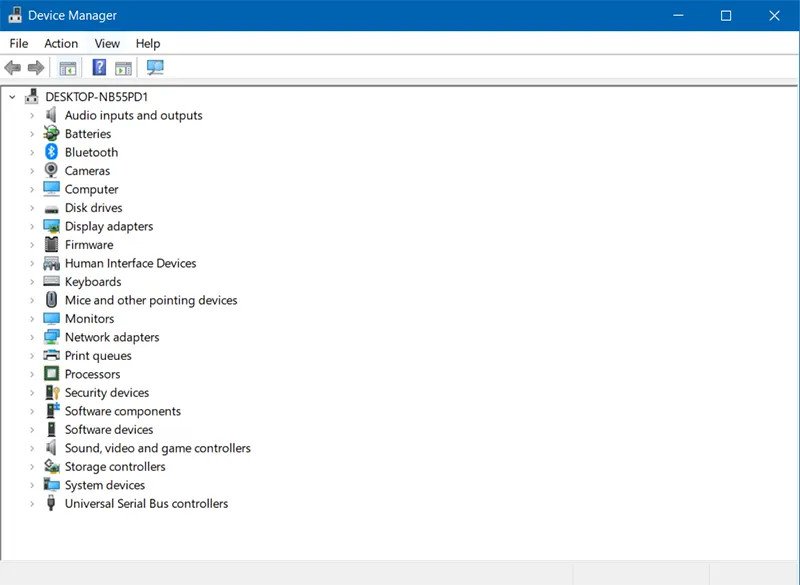Select the Processors category icon
Viewport: 800px width, 585px height.
(51, 374)
